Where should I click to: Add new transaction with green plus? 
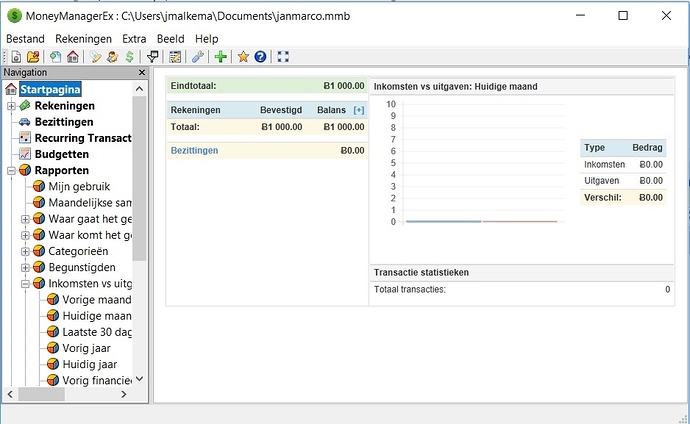tap(220, 57)
